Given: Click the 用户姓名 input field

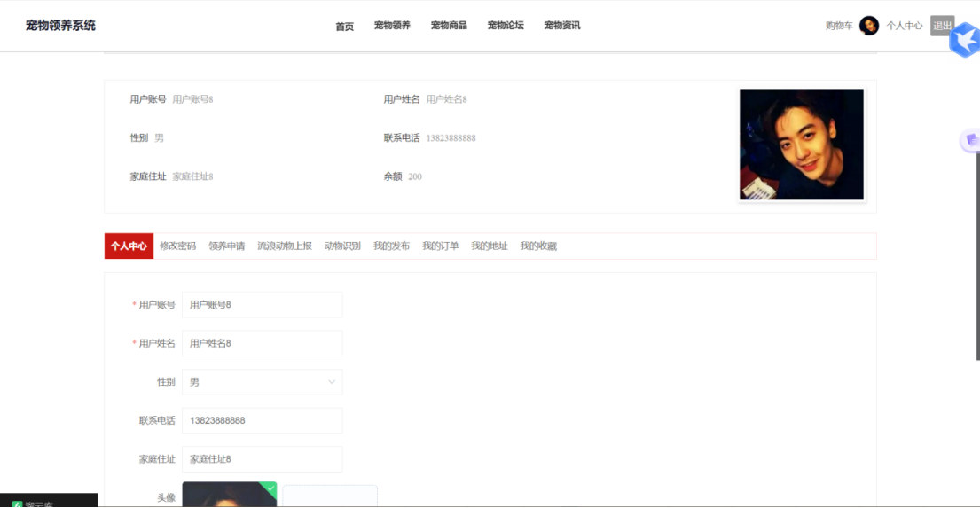Looking at the screenshot, I should [262, 343].
